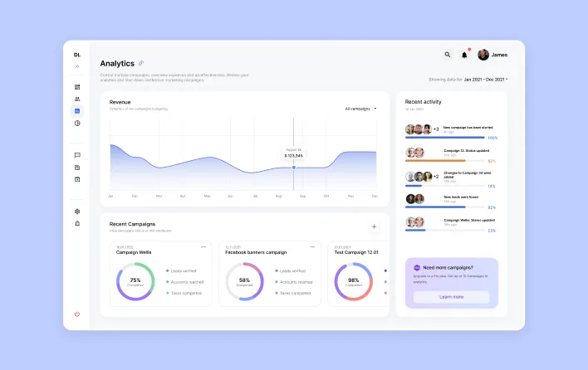Viewport: 588px width, 370px height.
Task: Open the settings gear sidebar icon
Action: coord(77,212)
